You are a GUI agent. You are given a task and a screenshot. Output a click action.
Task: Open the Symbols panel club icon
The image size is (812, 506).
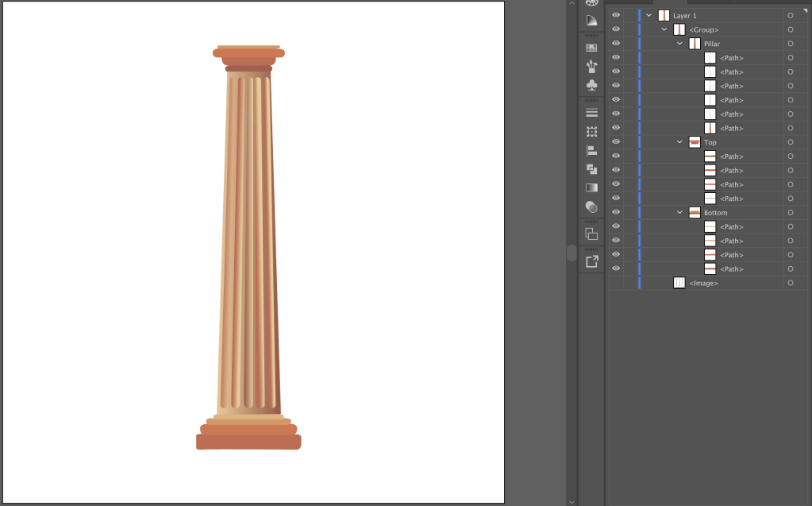(x=591, y=85)
